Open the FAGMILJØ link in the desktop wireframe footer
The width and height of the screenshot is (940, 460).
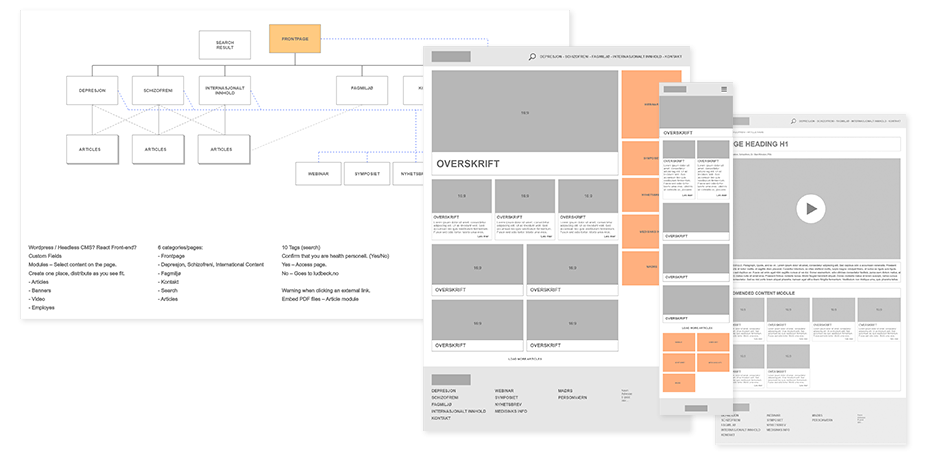click(443, 405)
